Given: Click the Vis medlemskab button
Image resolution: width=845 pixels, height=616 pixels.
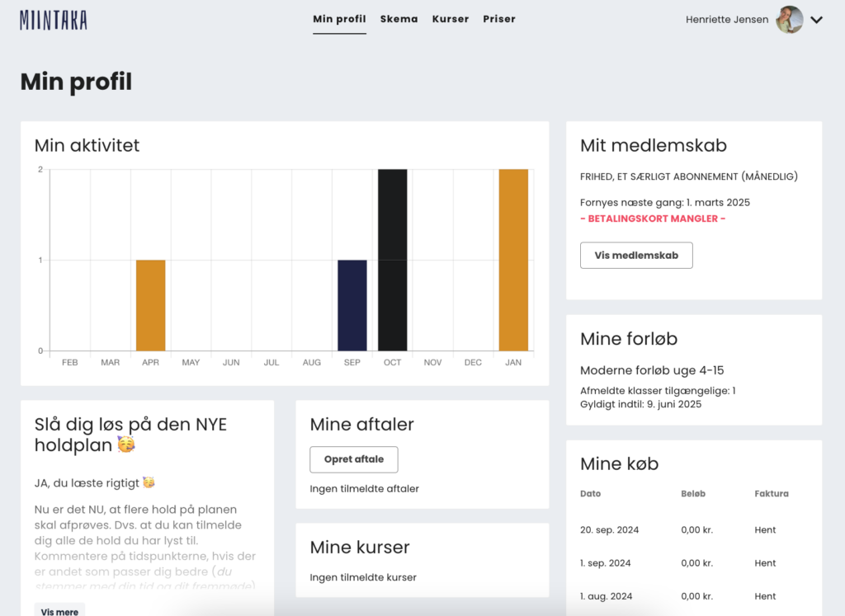Looking at the screenshot, I should [636, 256].
